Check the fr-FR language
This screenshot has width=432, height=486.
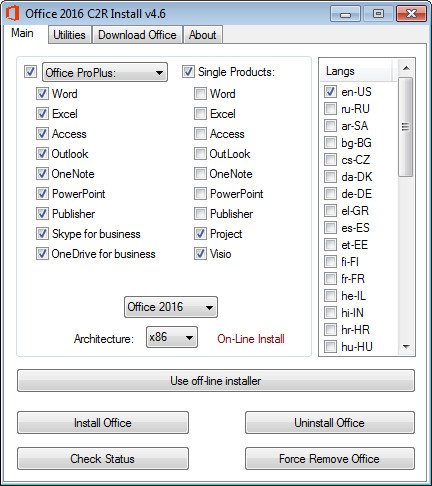(330, 278)
